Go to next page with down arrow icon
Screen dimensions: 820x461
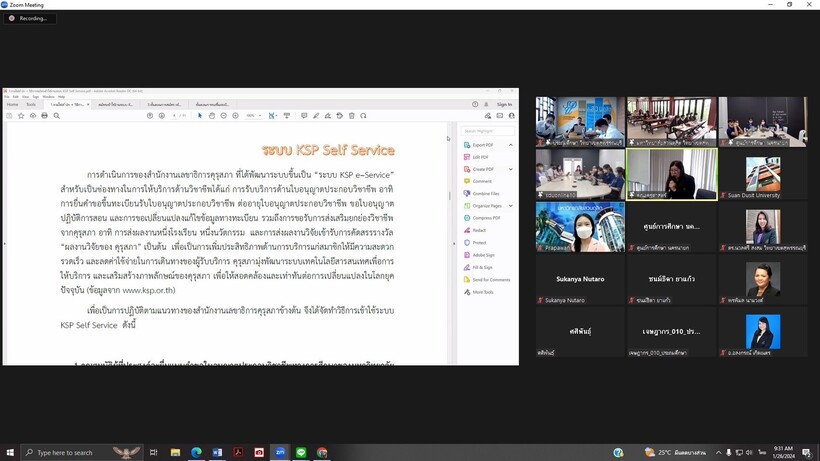(162, 116)
